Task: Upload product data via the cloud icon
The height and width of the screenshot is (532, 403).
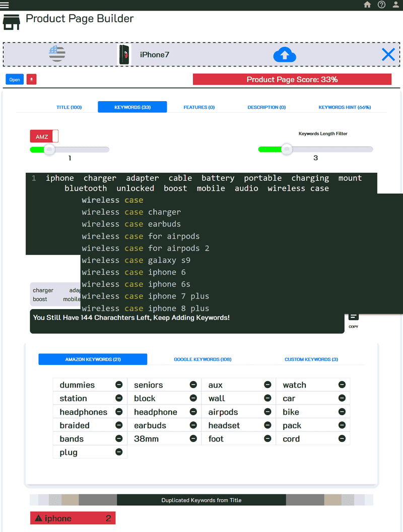Action: pyautogui.click(x=285, y=54)
